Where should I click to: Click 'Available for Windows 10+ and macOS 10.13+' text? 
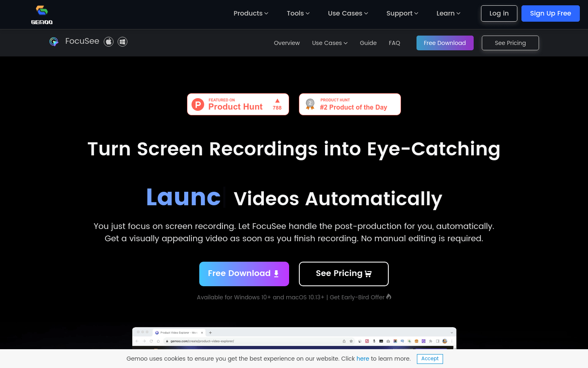[261, 297]
